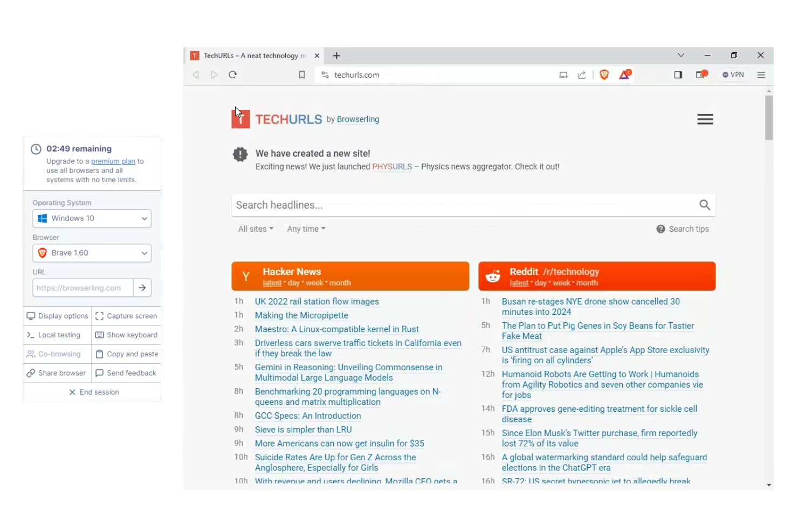Image resolution: width=798 pixels, height=532 pixels.
Task: Toggle the browser sidebar panel
Action: click(678, 74)
